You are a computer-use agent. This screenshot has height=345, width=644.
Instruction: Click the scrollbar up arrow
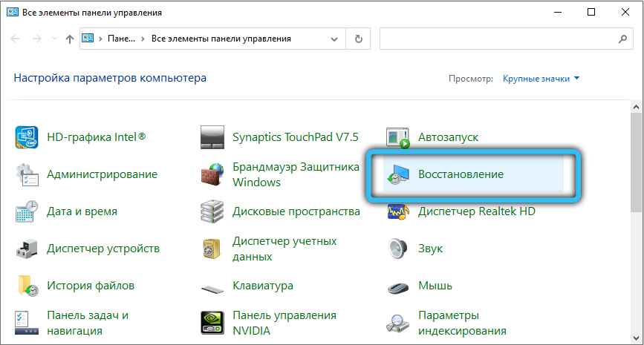636,107
